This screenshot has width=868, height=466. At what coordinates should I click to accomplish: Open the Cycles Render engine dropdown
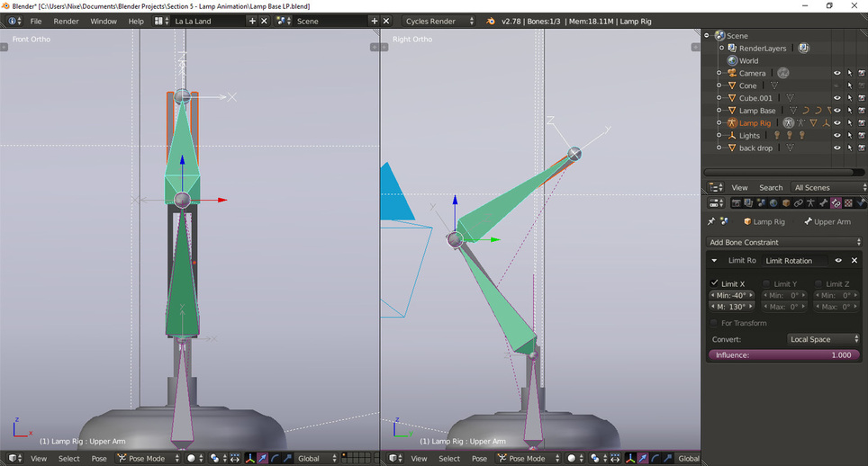439,21
